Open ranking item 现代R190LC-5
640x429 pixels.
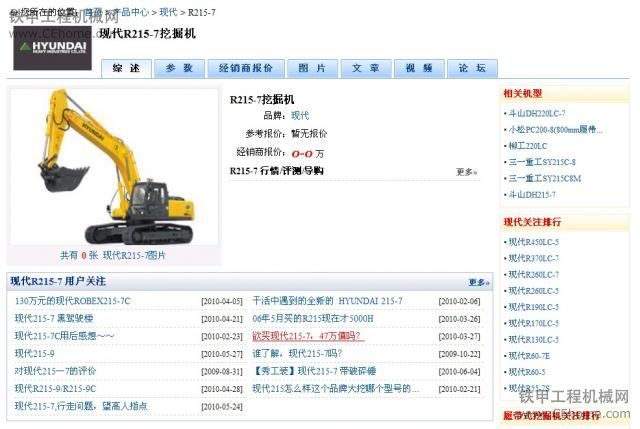[x=533, y=307]
